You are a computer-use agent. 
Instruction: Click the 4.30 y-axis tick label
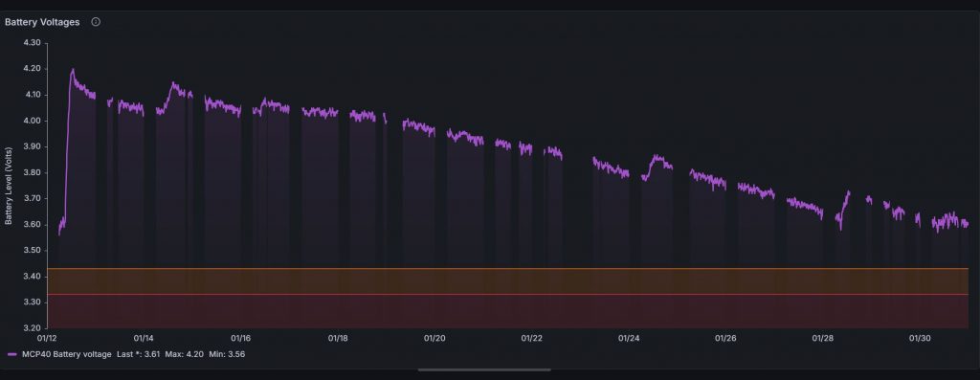pos(32,42)
